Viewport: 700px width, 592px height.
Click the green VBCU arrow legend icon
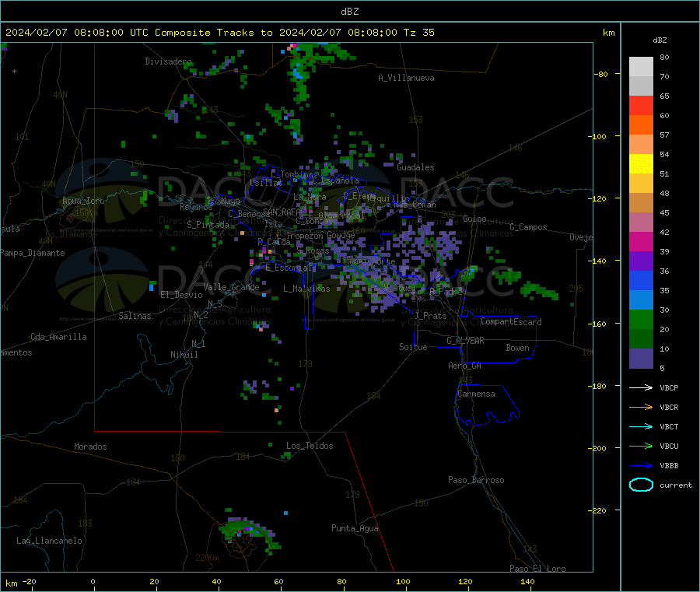point(641,446)
